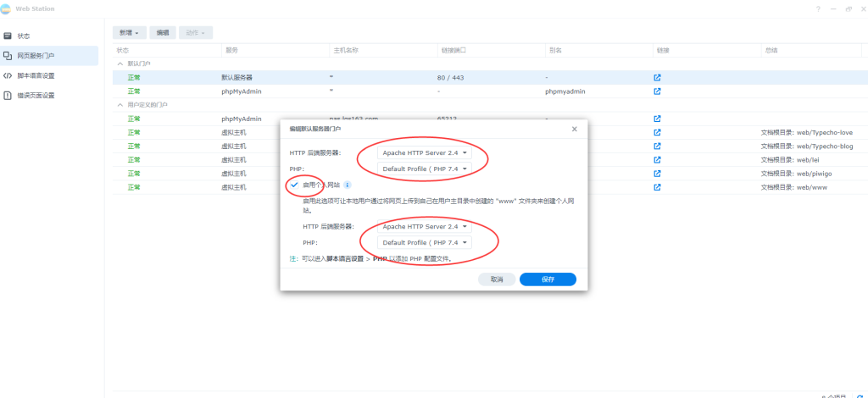
Task: Open link icon for web/Typecho-love row
Action: point(657,132)
